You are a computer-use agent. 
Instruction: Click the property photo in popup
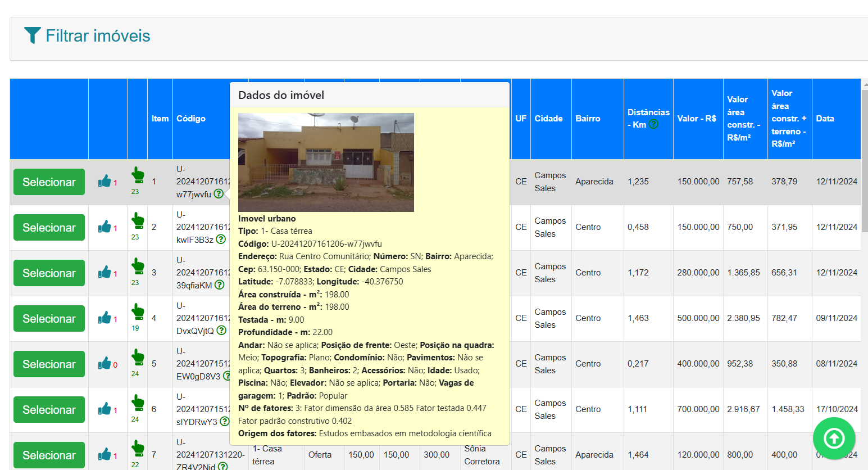point(326,162)
